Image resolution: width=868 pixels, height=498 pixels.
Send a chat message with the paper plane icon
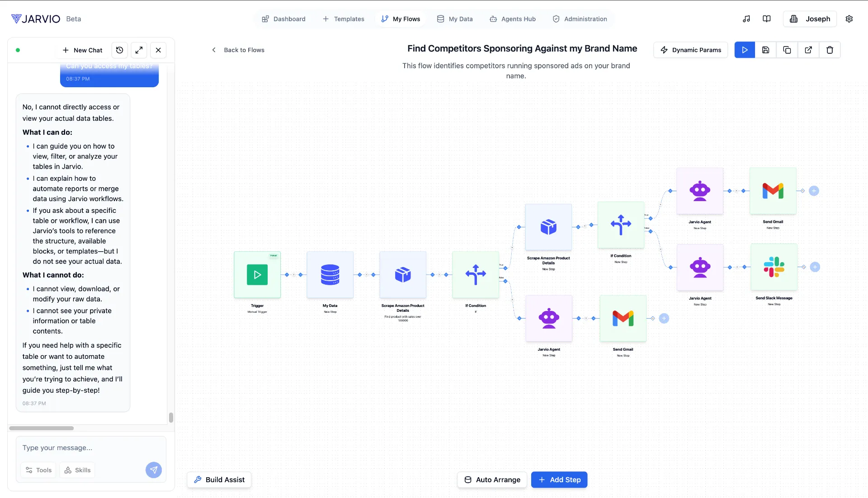(153, 470)
